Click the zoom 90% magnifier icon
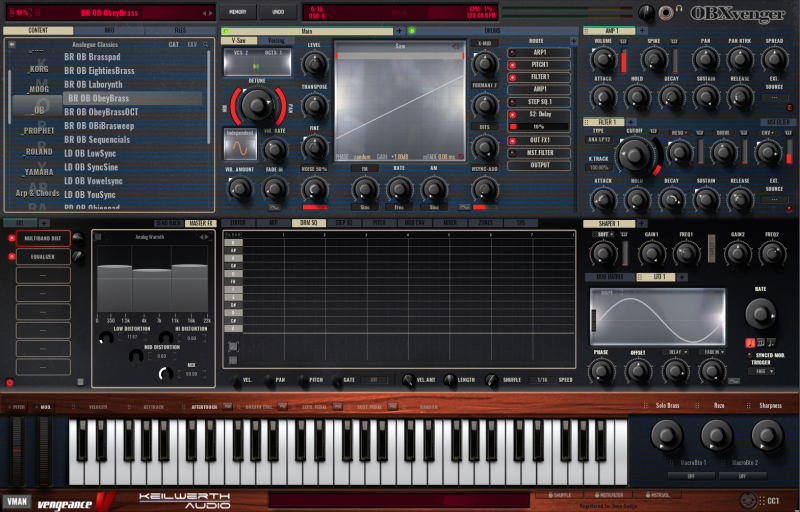Screen dimensions: 800x512 click(13, 13)
